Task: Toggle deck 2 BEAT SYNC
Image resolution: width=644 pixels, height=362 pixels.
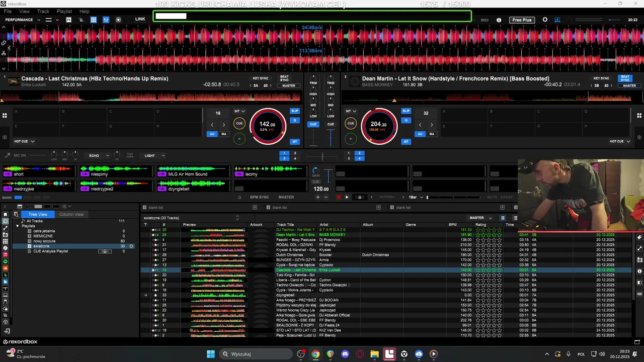Action: coord(625,78)
